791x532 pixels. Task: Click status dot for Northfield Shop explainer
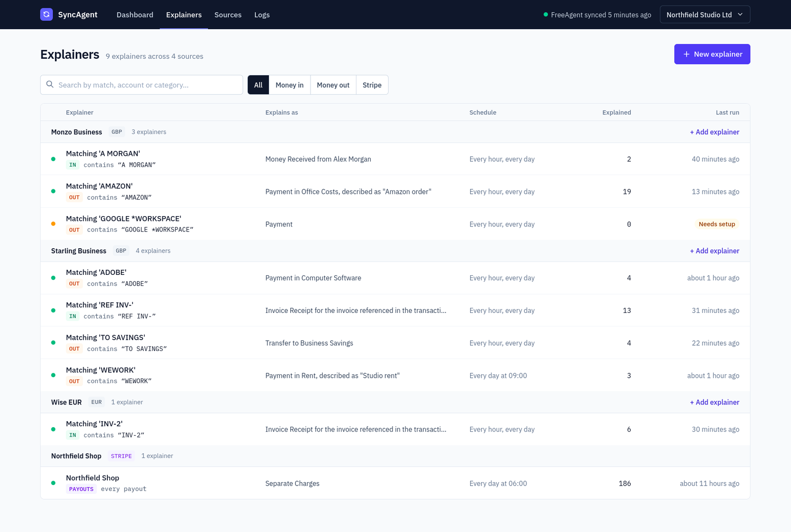(x=53, y=483)
